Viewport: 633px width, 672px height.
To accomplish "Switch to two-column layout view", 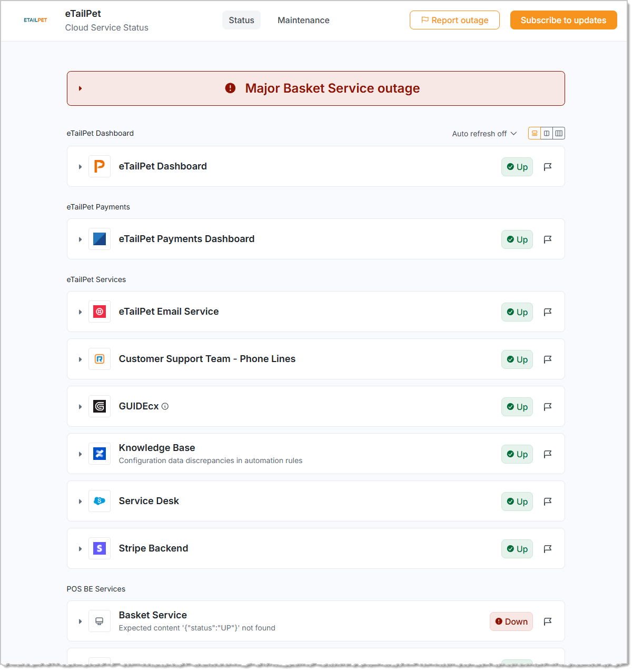I will (x=547, y=133).
